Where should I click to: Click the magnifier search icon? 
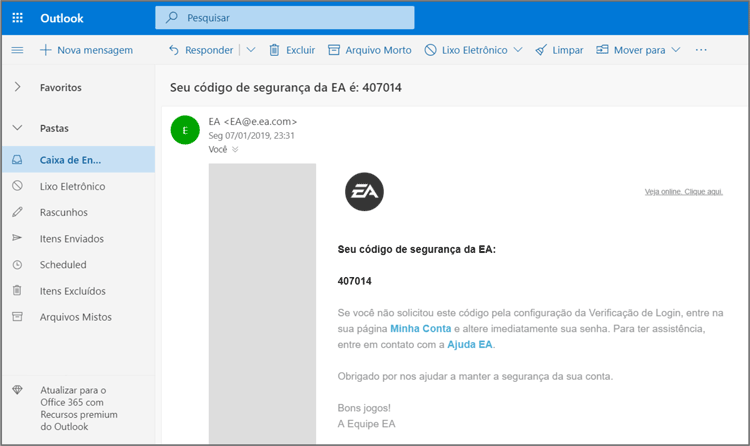pos(172,18)
